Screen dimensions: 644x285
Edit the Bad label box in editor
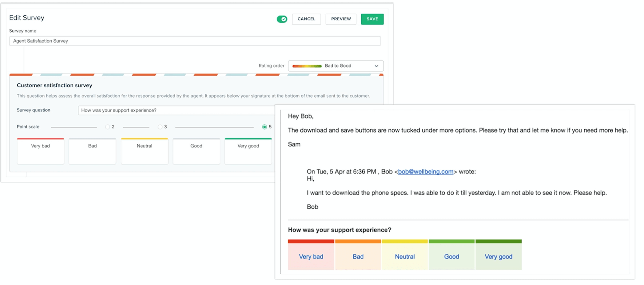[92, 151]
